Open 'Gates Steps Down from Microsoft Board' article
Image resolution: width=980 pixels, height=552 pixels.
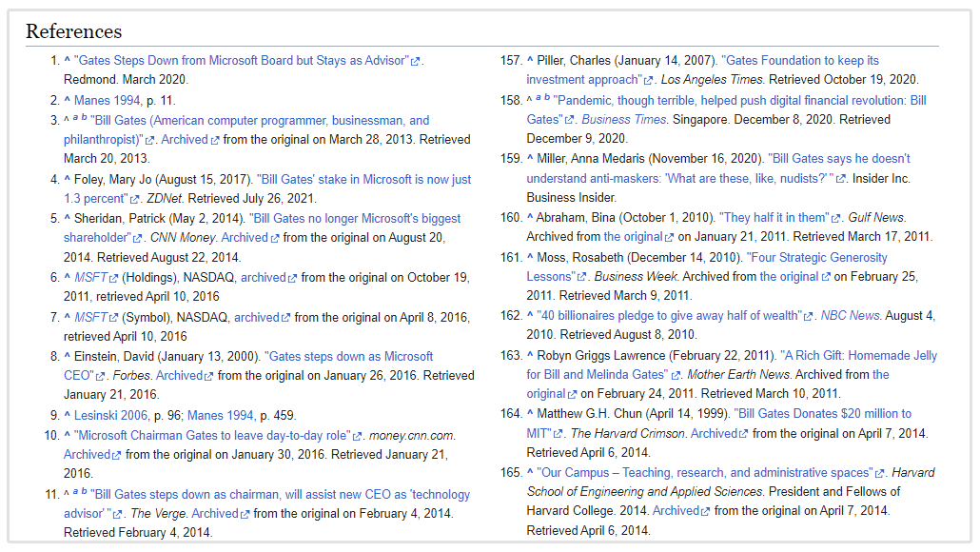(x=241, y=61)
